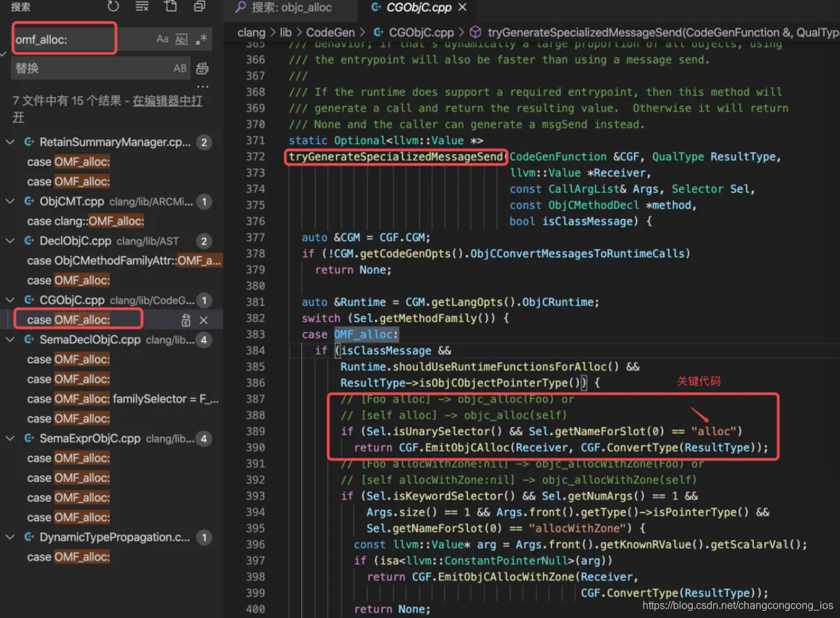Click 搜索 panel title
Image resolution: width=840 pixels, height=618 pixels.
(x=21, y=7)
